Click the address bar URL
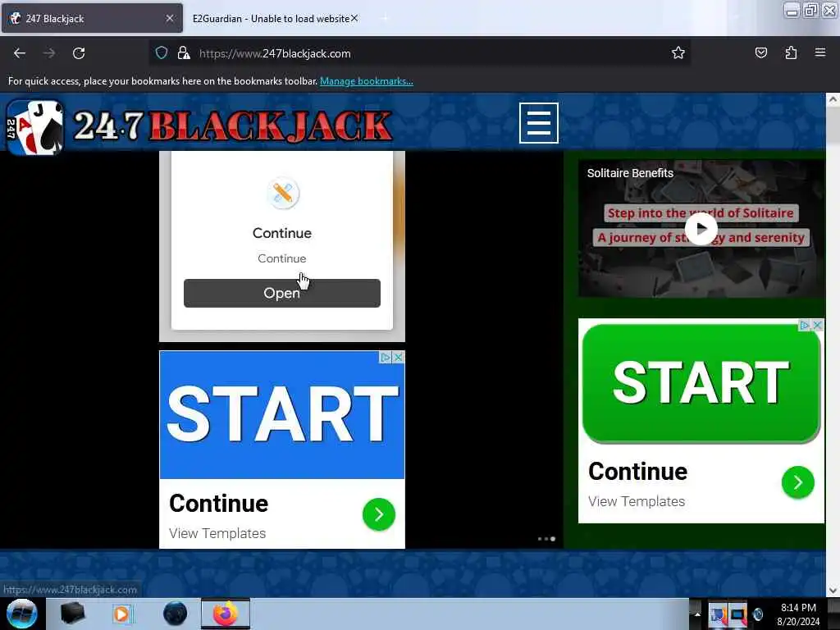Image resolution: width=840 pixels, height=630 pixels. (275, 53)
